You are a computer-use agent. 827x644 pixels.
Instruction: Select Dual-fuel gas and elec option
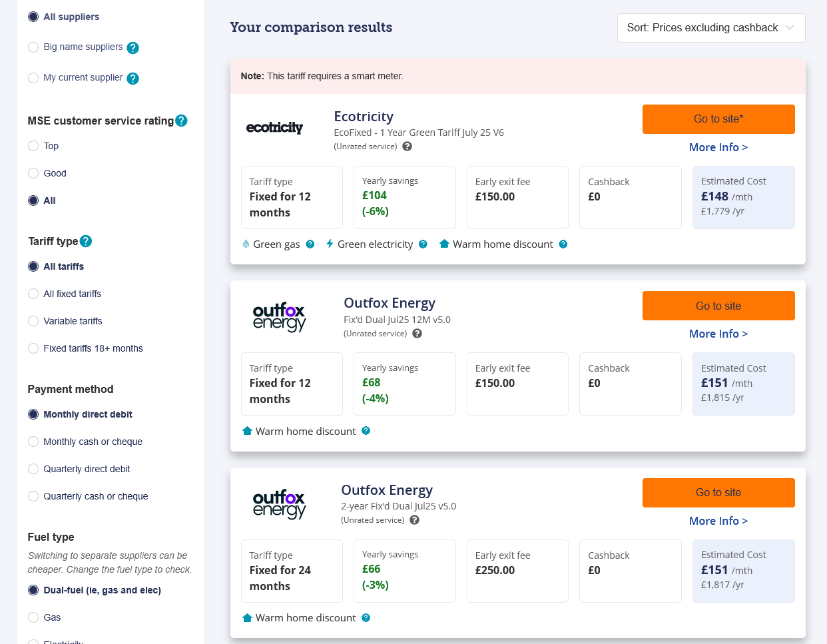tap(33, 590)
